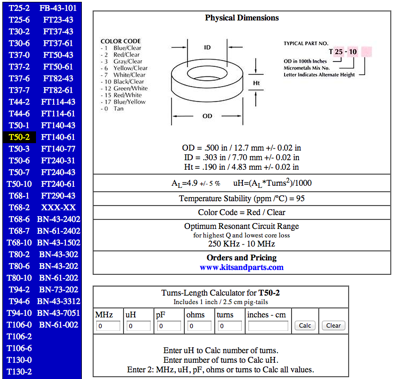Open the T50-10 core page
Viewport: 400px width, 379px height.
tap(19, 184)
